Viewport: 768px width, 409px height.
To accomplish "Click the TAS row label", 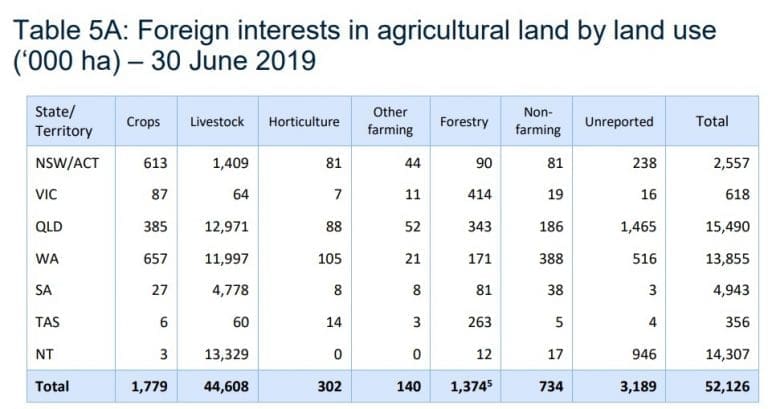I will (x=48, y=322).
